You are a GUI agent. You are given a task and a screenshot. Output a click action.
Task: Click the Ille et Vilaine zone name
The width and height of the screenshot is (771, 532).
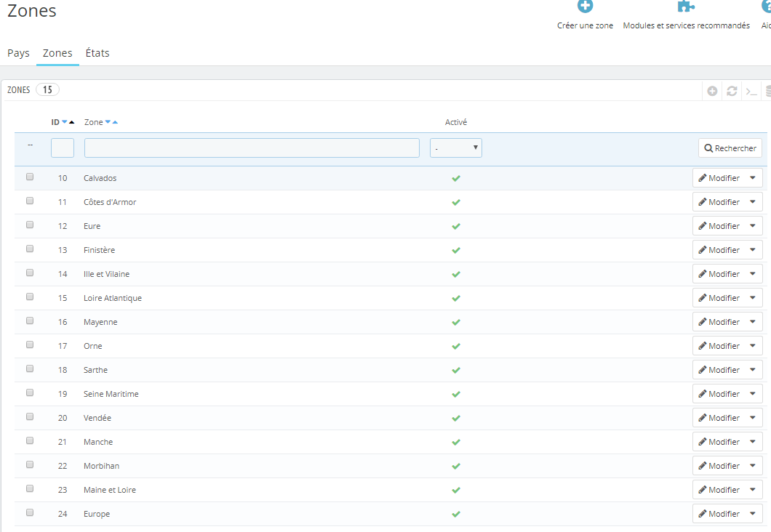pos(107,274)
